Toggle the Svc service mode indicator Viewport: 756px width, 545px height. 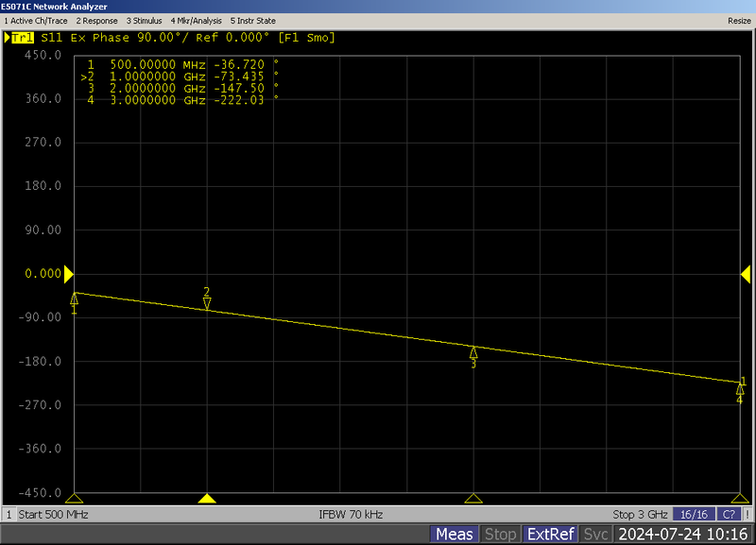(595, 534)
